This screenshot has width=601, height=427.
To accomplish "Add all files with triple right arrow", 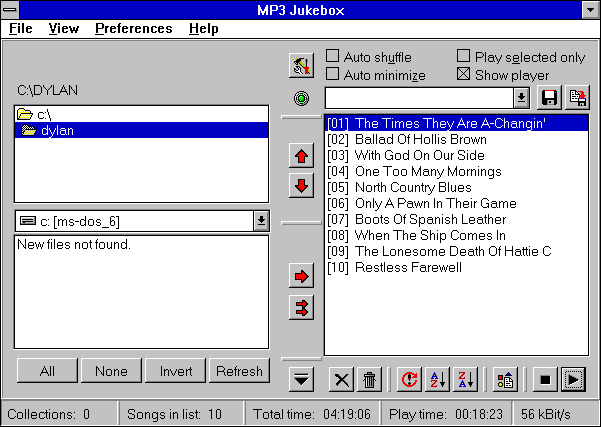I will click(x=301, y=307).
